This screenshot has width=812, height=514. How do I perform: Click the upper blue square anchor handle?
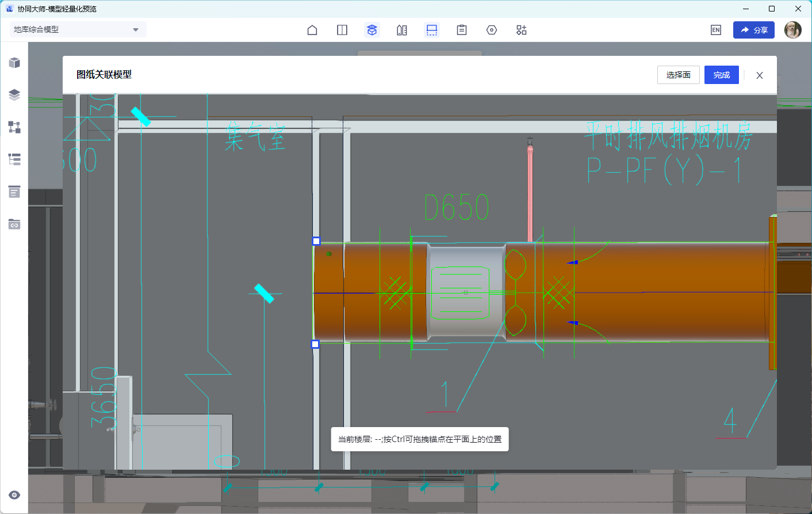(316, 241)
